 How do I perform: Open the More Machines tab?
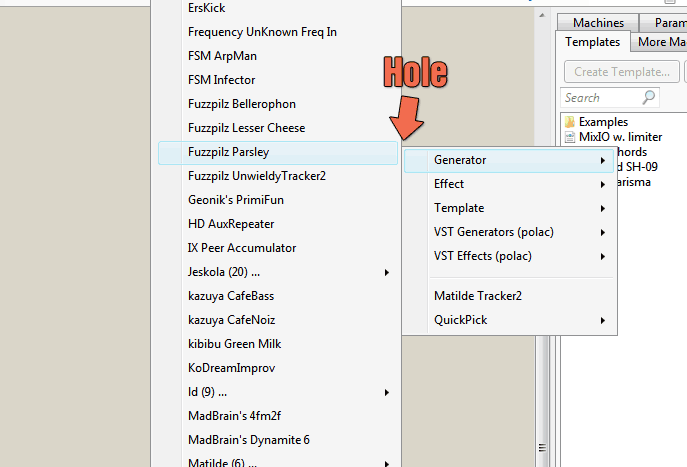tap(661, 42)
